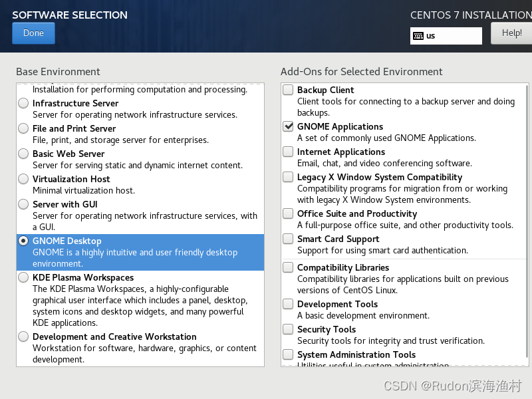Choose Basic Web Server radio option

23,154
